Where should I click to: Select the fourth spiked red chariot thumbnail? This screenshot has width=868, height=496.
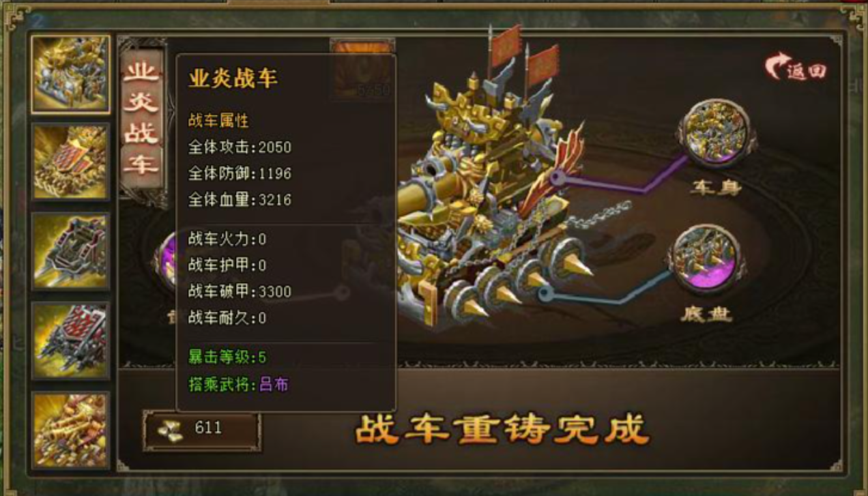(70, 340)
